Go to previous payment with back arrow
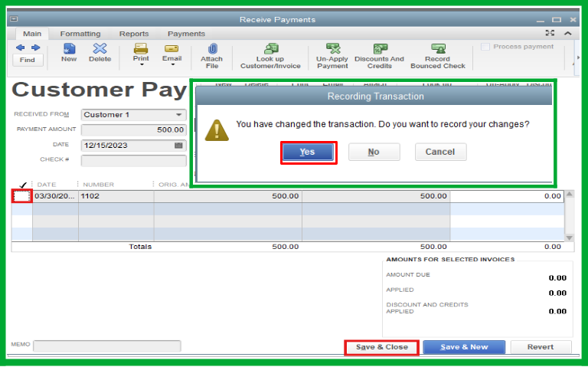Viewport: 588px width, 367px height. 20,48
